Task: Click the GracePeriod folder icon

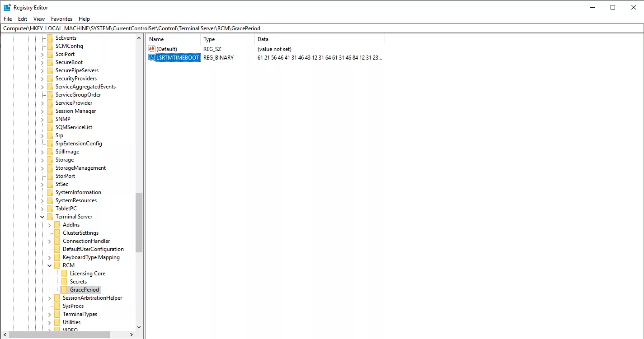Action: click(65, 290)
